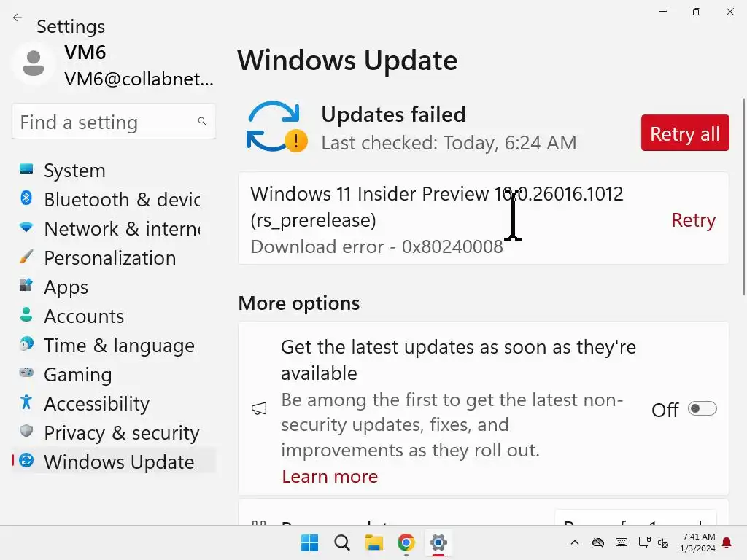
Task: Open taskbar Search
Action: [x=342, y=542]
